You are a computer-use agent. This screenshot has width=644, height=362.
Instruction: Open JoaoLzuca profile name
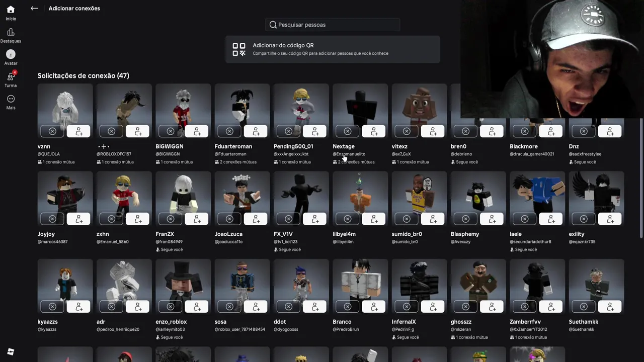[x=228, y=234]
